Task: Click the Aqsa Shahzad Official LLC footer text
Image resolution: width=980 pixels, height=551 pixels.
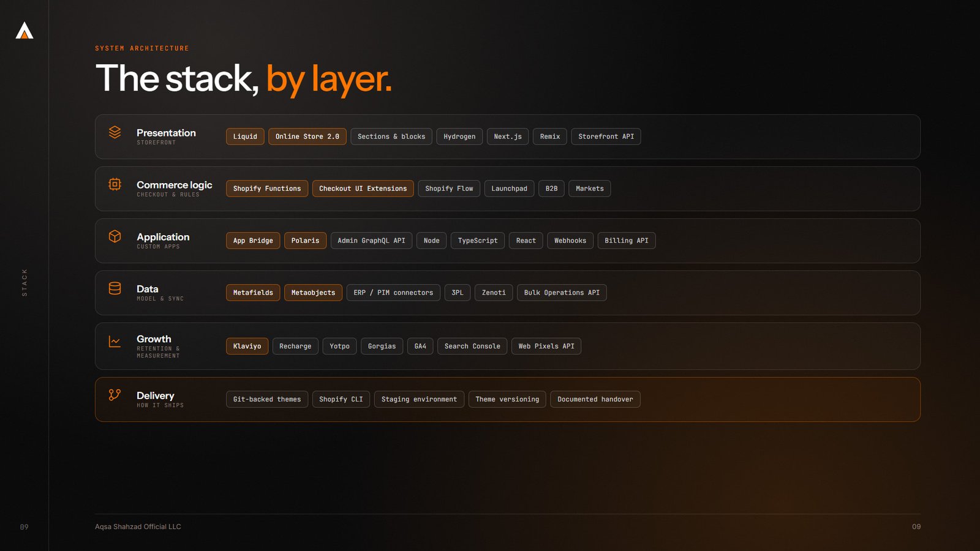Action: click(138, 527)
